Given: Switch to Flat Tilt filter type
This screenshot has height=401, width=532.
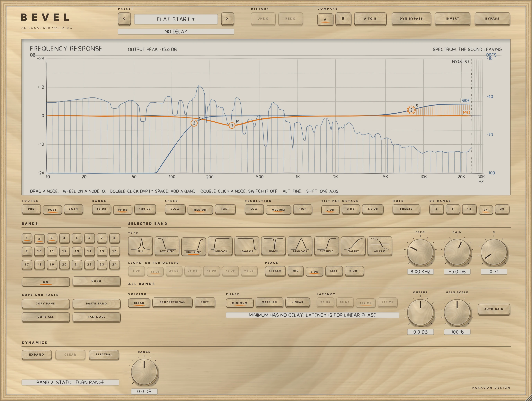Looking at the screenshot, I should pyautogui.click(x=353, y=246).
